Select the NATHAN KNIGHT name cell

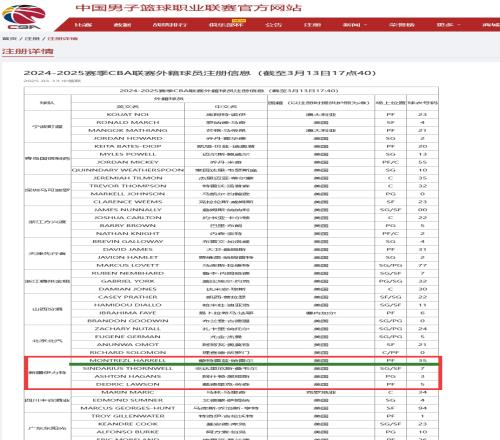click(128, 234)
